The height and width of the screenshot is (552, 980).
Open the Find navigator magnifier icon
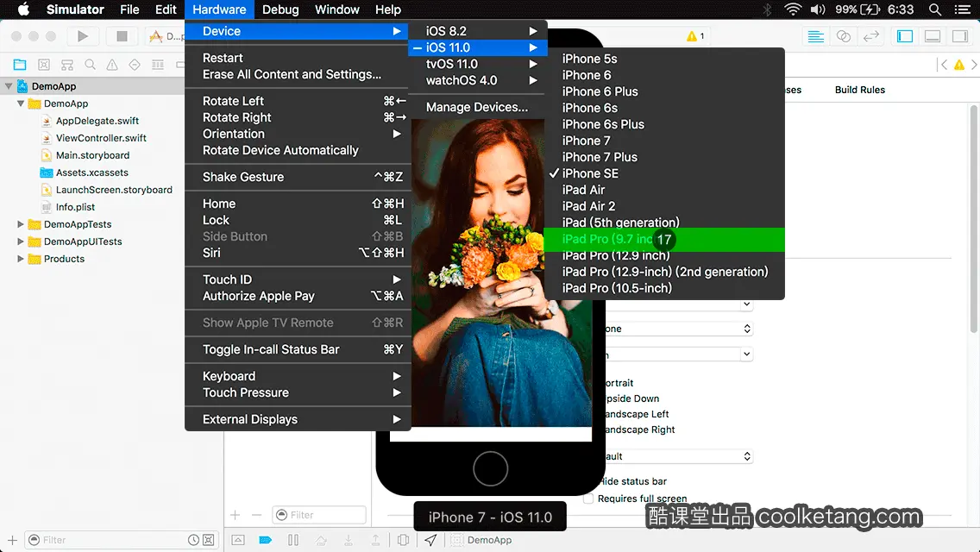pyautogui.click(x=90, y=65)
